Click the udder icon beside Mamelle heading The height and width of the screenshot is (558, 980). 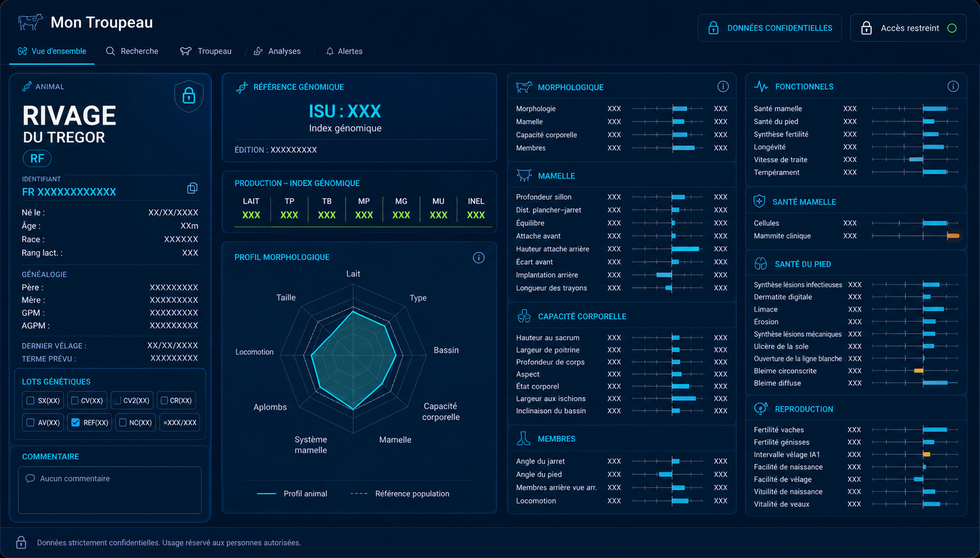(524, 176)
